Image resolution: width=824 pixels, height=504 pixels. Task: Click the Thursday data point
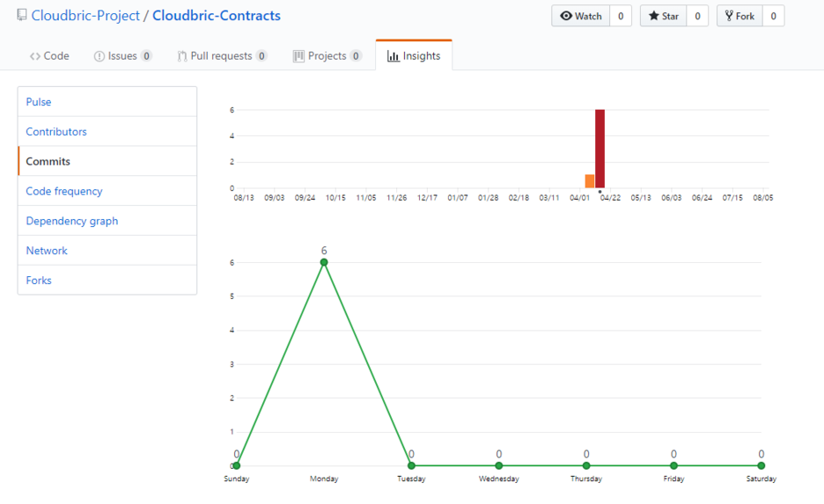586,465
